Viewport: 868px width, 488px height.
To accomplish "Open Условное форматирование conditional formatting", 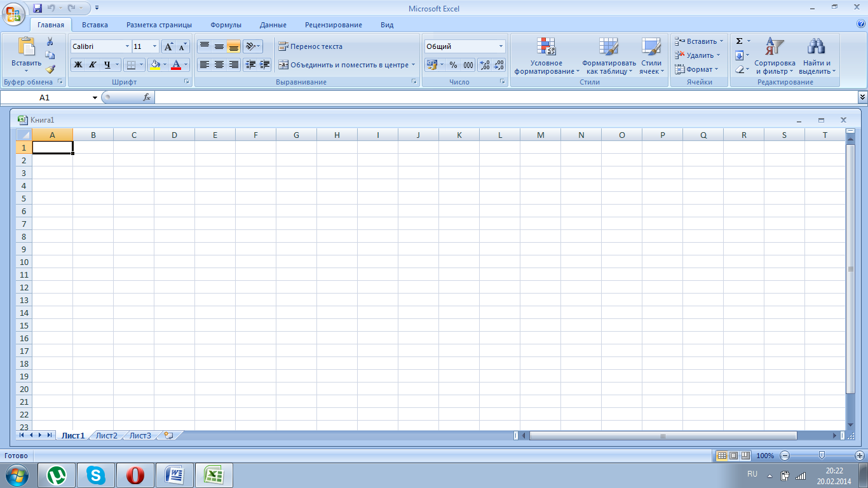I will (x=546, y=56).
